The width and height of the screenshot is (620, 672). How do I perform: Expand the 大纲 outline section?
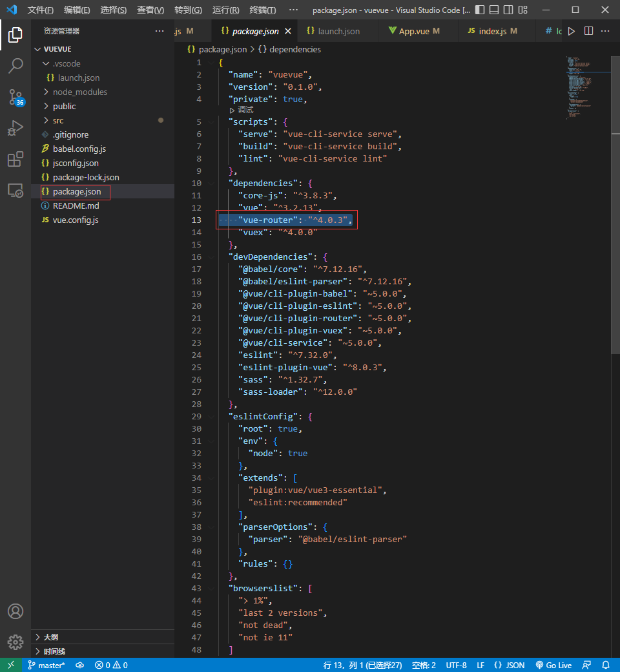[x=52, y=638]
